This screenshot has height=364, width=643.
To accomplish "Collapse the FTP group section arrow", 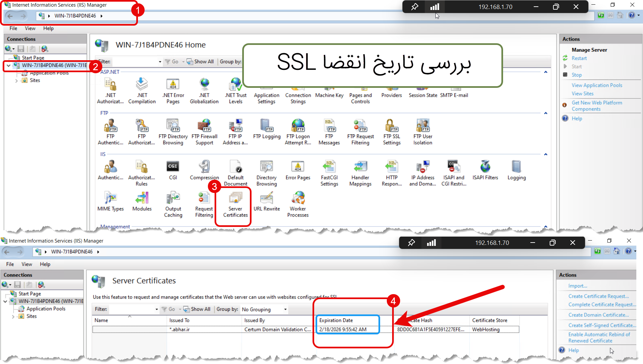I will [546, 113].
